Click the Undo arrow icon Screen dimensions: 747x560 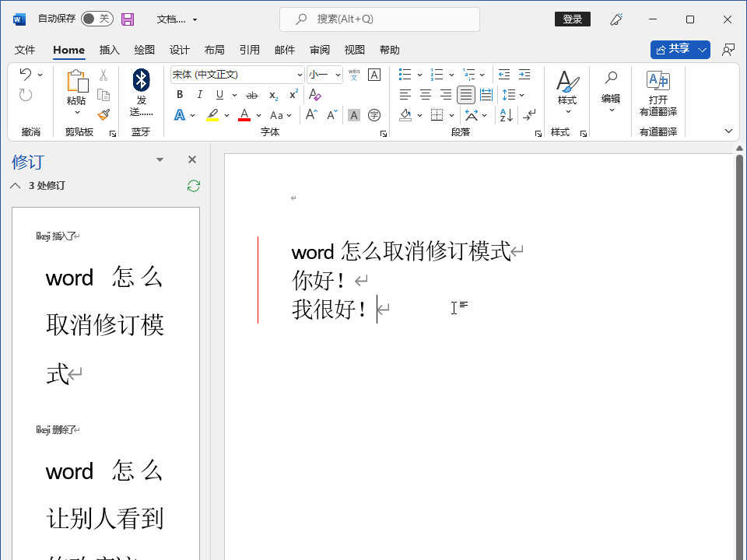pos(26,74)
